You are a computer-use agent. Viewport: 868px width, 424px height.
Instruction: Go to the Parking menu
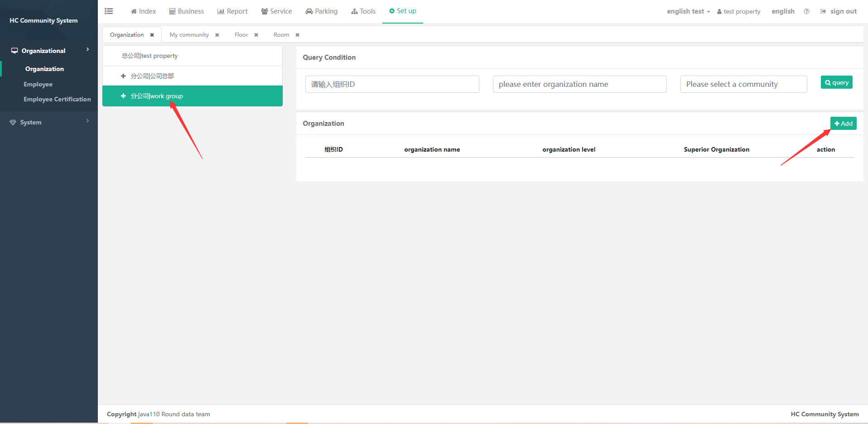coord(322,11)
